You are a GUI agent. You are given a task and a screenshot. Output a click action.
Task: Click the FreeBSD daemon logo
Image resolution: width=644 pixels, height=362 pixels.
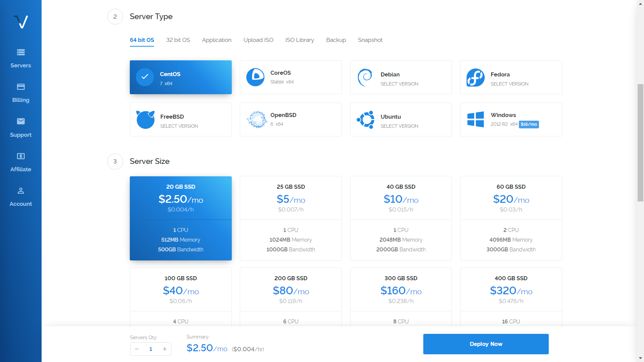point(145,119)
